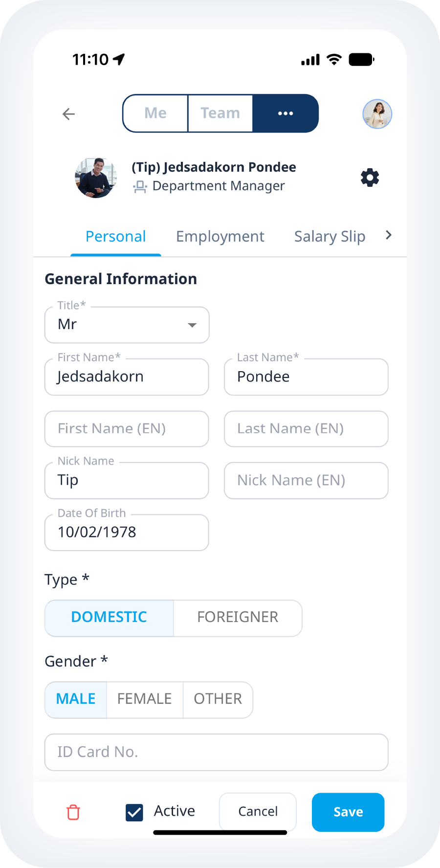Select FEMALE gender option
Screen dimensions: 440x868
[x=144, y=699]
